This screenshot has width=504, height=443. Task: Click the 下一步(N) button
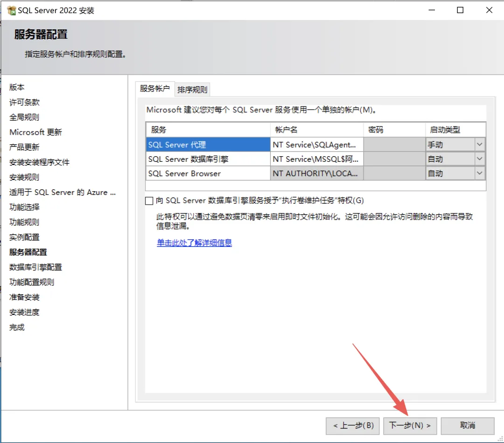click(410, 426)
